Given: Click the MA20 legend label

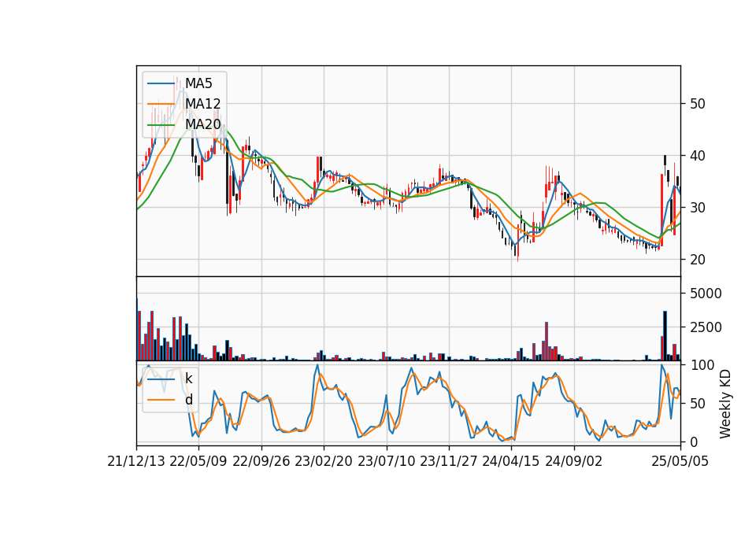Looking at the screenshot, I should [x=202, y=124].
